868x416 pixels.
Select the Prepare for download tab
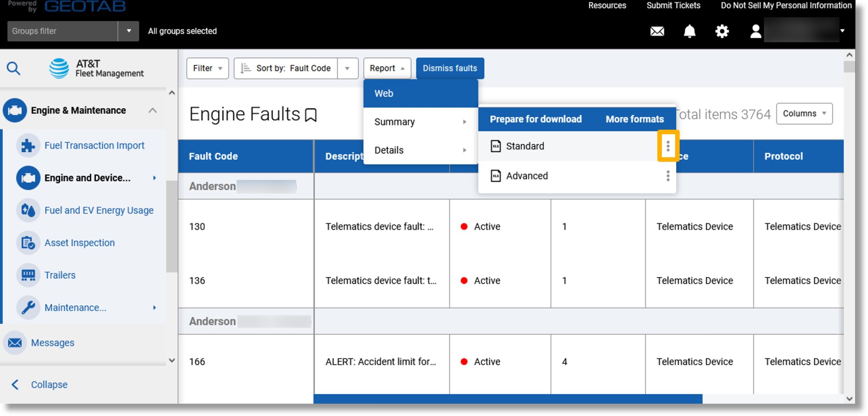point(536,119)
